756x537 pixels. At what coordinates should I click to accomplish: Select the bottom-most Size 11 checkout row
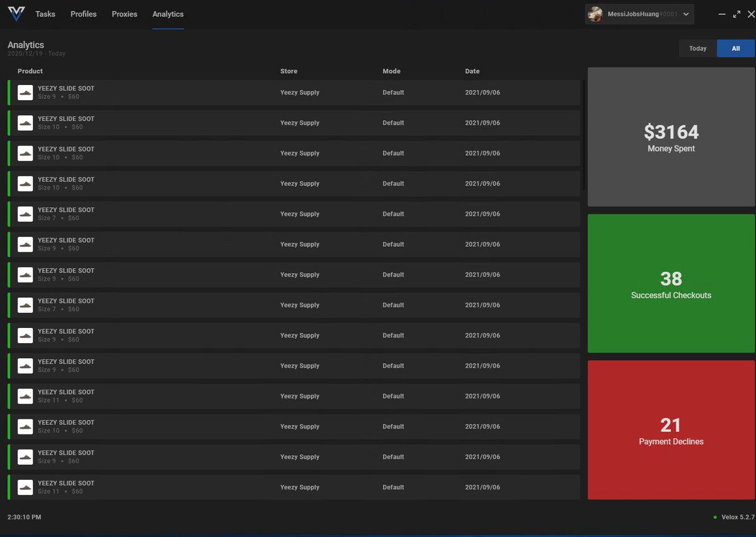point(294,487)
